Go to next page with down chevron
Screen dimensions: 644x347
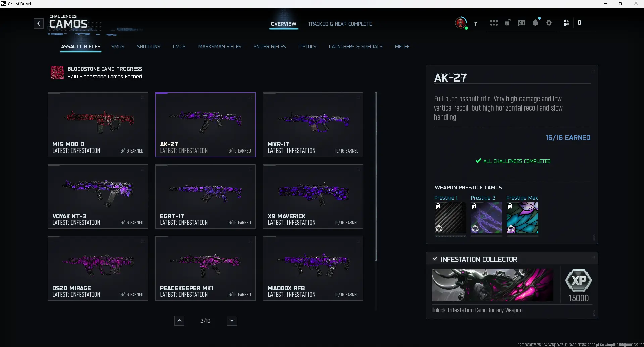pos(232,321)
